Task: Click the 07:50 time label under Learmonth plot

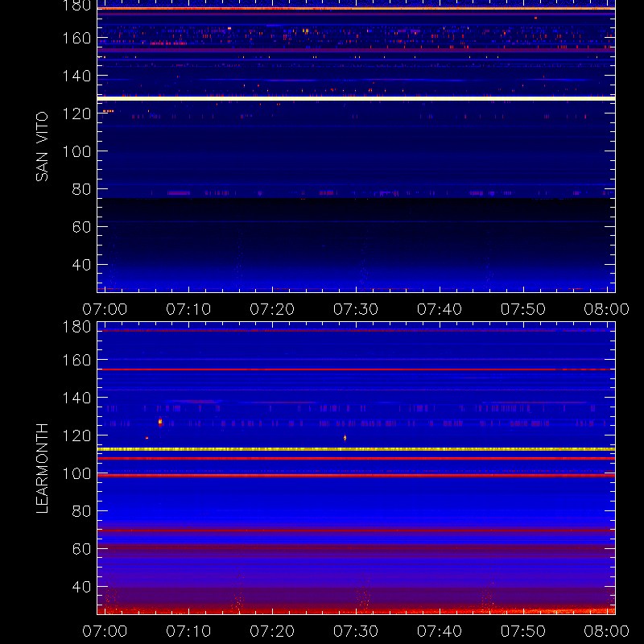Action: [523, 631]
